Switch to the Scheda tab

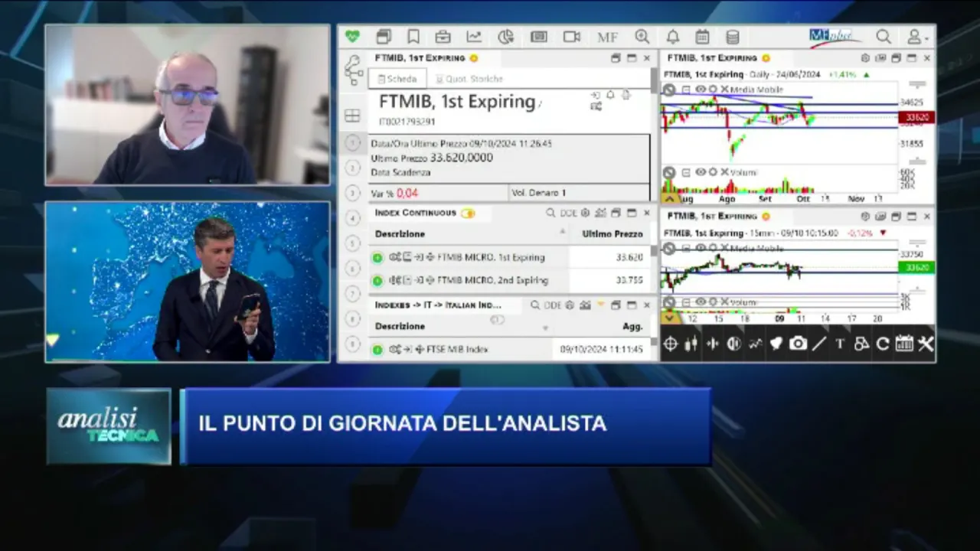point(397,79)
